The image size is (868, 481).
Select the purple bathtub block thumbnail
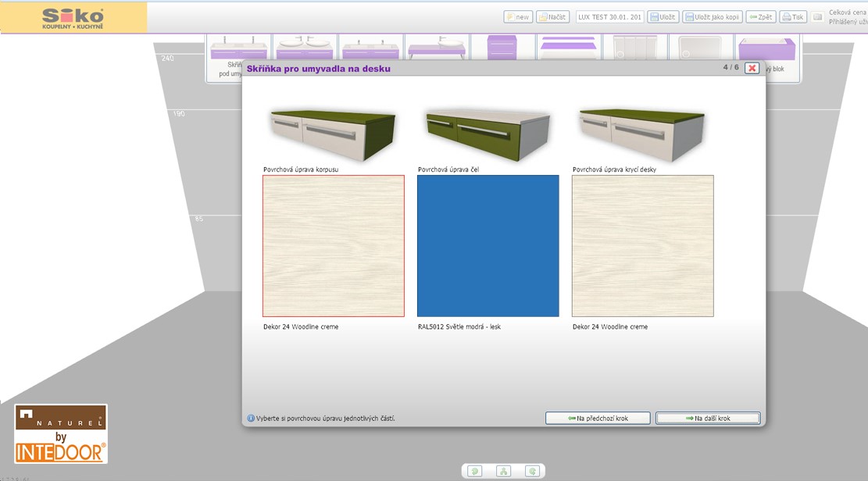pyautogui.click(x=766, y=48)
